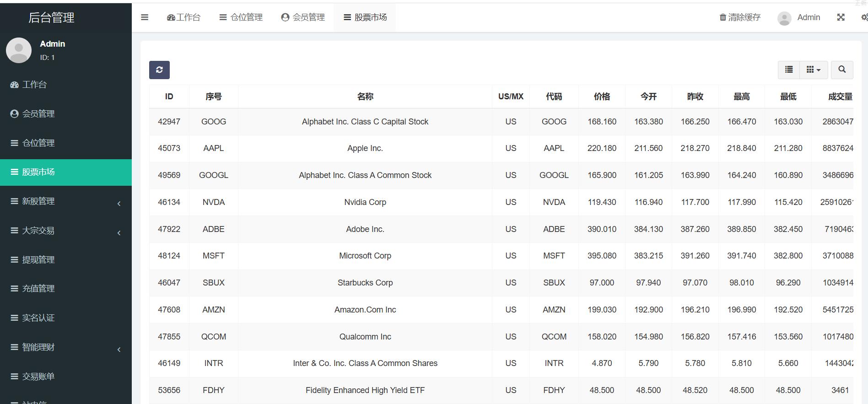Open the settings gear icon
The height and width of the screenshot is (404, 868).
[864, 17]
